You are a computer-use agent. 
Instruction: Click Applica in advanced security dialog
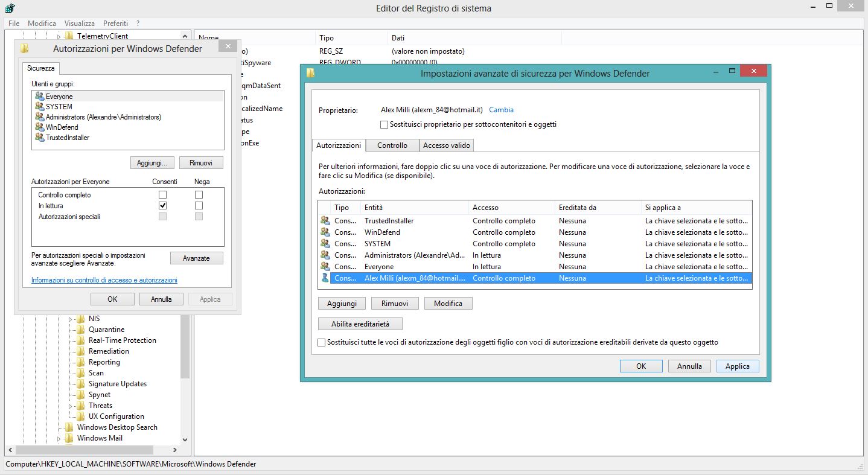[738, 366]
